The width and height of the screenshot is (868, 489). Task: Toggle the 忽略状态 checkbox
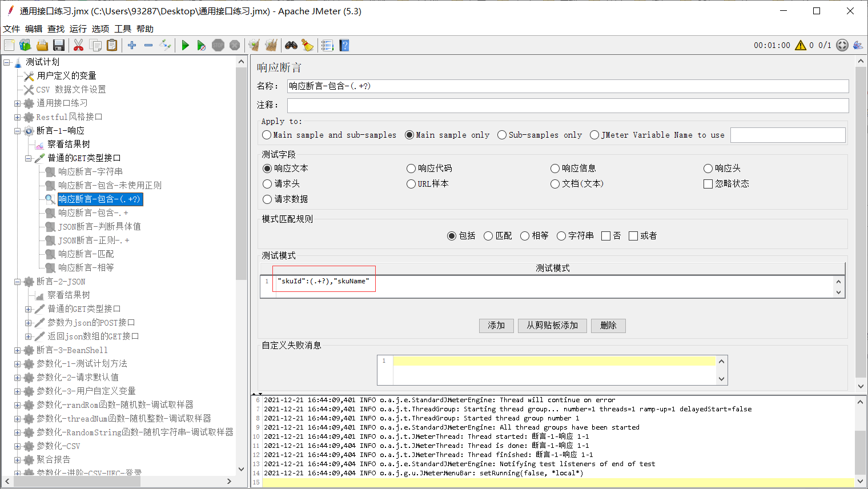click(x=726, y=183)
